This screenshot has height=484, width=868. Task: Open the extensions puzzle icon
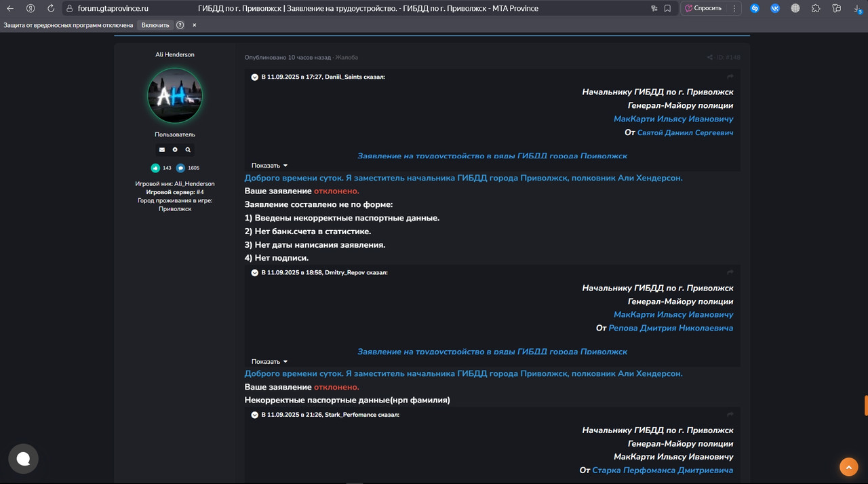[x=816, y=8]
